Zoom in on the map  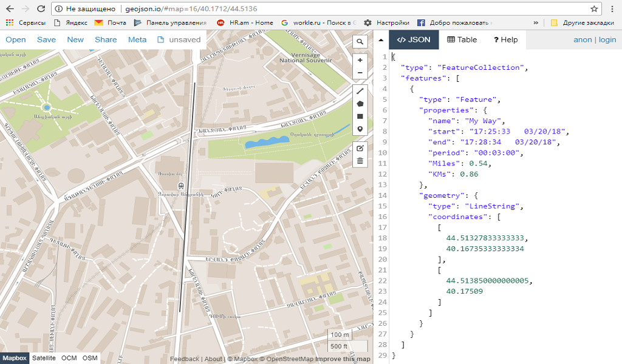(360, 60)
